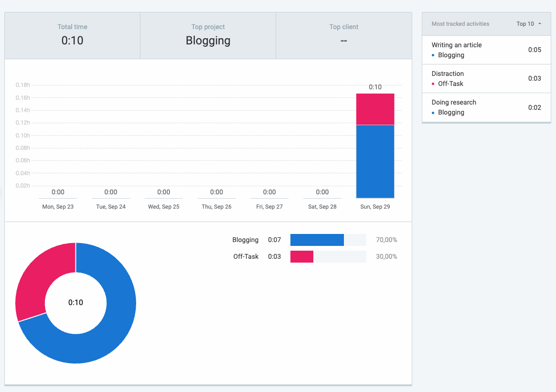The image size is (556, 392).
Task: Click the pink Off-Task 30% progress bar
Action: pos(301,256)
